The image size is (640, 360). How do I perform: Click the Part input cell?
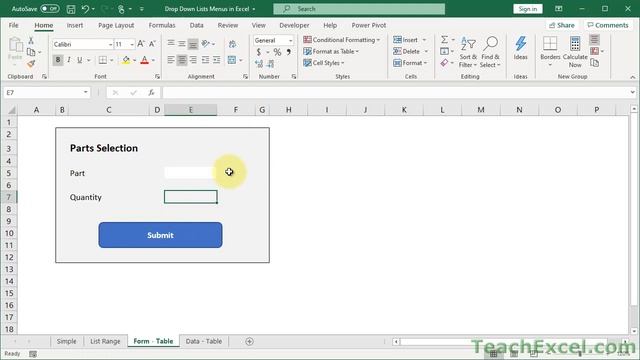tap(191, 173)
